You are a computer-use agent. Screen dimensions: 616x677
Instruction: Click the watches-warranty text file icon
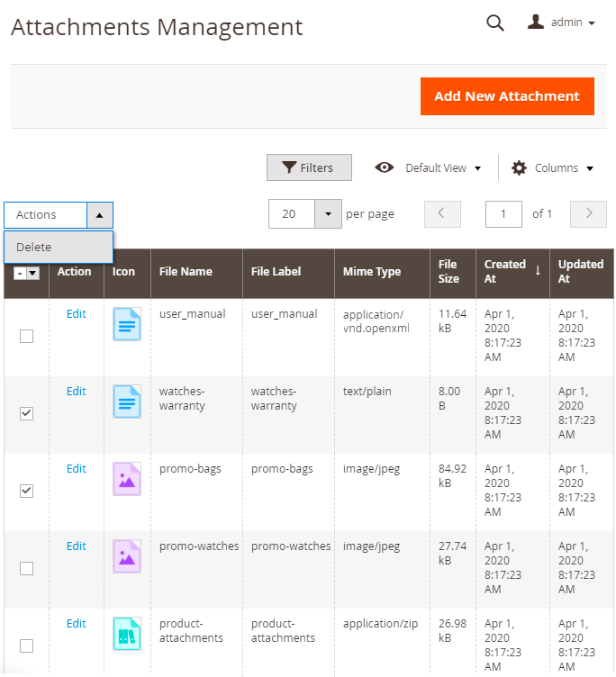126,402
